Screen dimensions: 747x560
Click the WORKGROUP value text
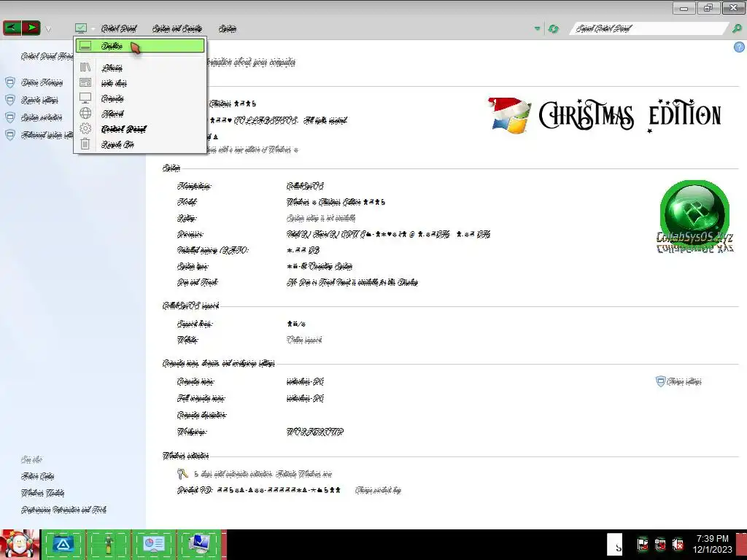[314, 432]
